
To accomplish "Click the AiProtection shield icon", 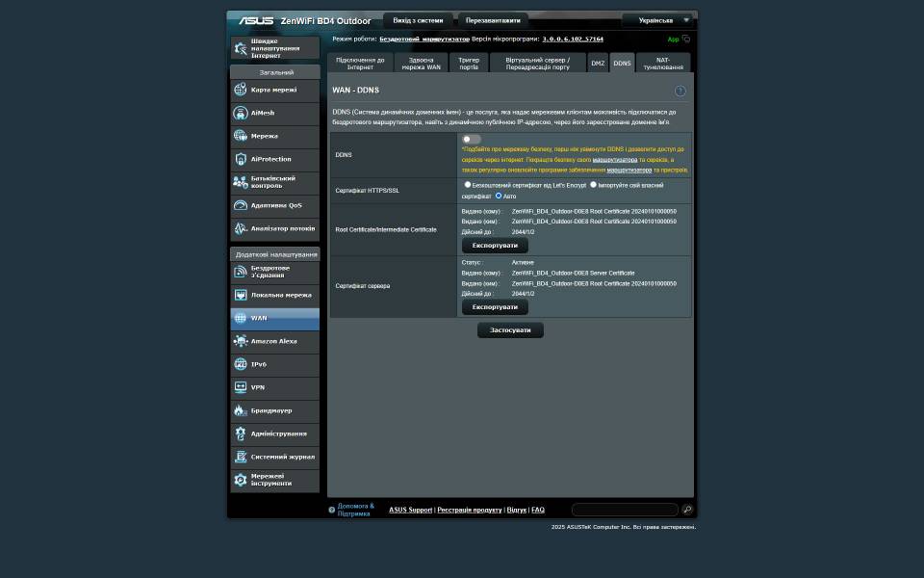I will (241, 159).
